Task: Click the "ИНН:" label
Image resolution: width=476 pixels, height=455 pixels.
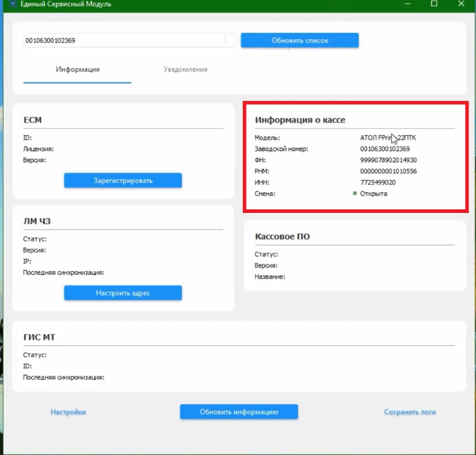Action: click(262, 183)
